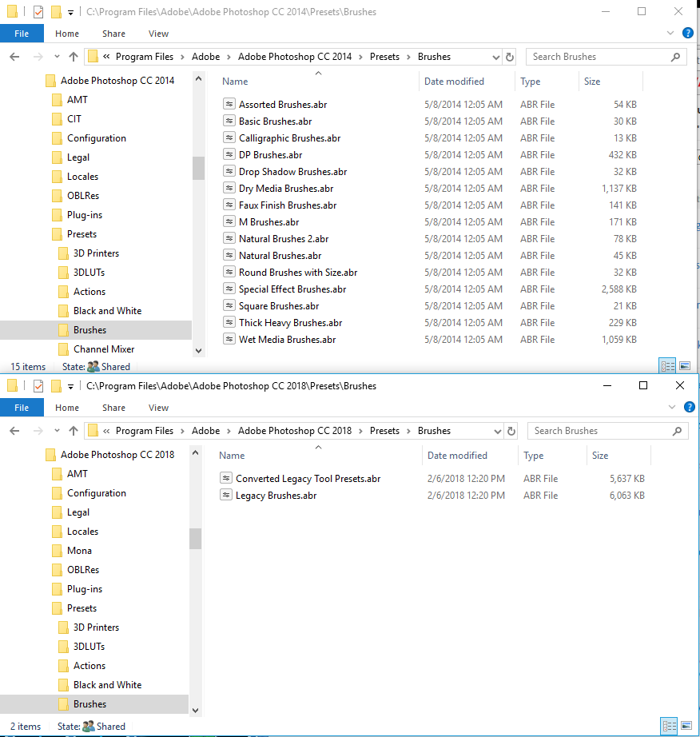Image resolution: width=700 pixels, height=737 pixels.
Task: Select Plug-ins folder in CC 2018 tree
Action: point(85,589)
